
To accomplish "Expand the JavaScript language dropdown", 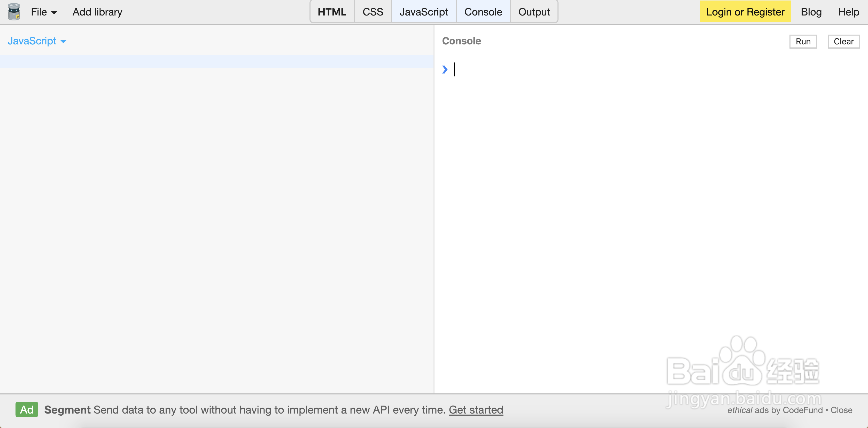I will [x=37, y=41].
